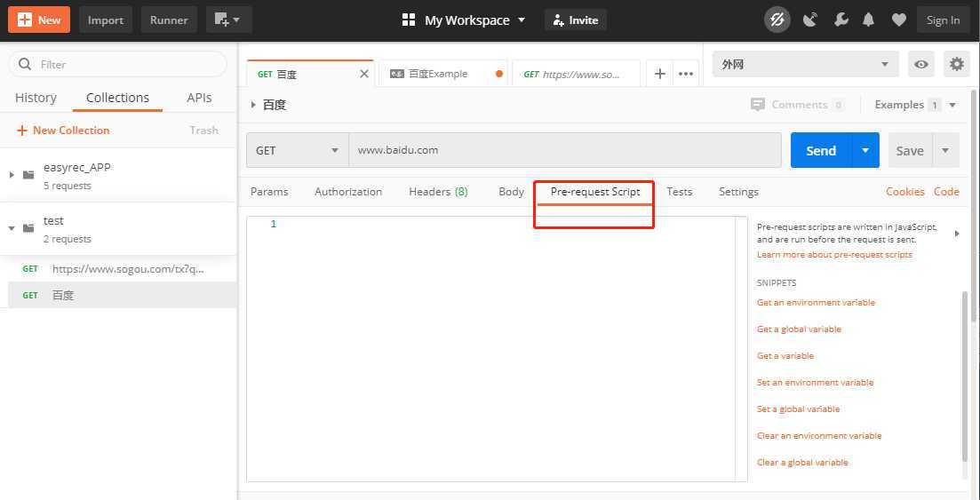Viewport: 980px width, 500px height.
Task: Open the three-dot tab options menu
Action: (686, 74)
